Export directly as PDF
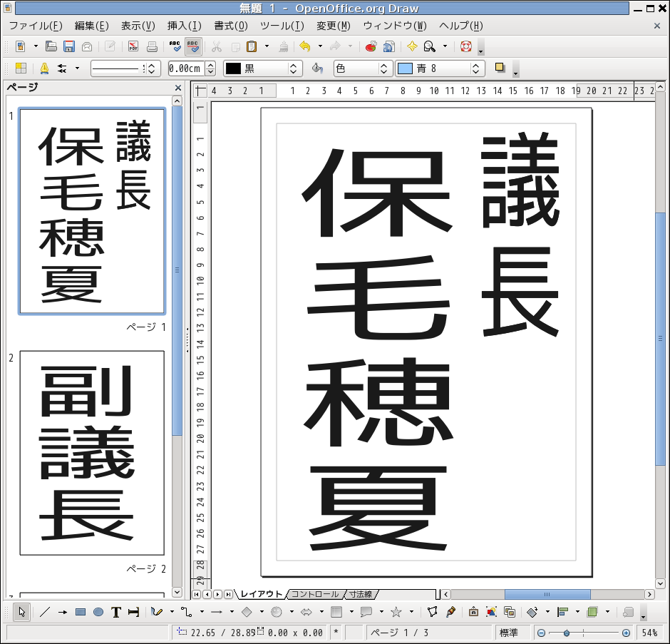This screenshot has width=670, height=644. click(x=133, y=47)
